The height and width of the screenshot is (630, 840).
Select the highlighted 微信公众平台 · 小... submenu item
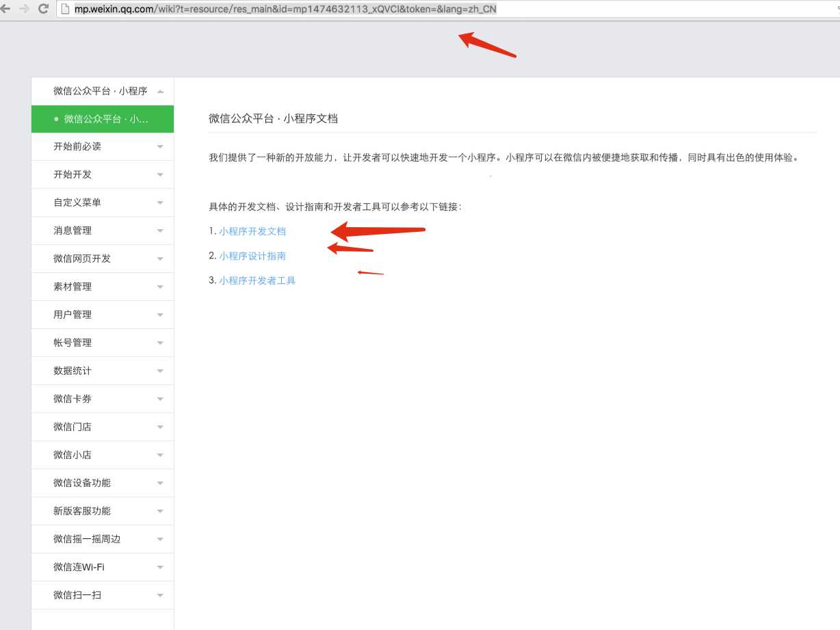[x=103, y=119]
